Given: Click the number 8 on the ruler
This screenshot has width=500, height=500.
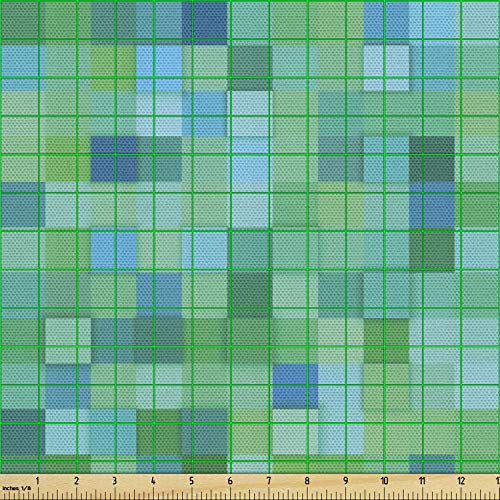Looking at the screenshot, I should pos(307,481).
